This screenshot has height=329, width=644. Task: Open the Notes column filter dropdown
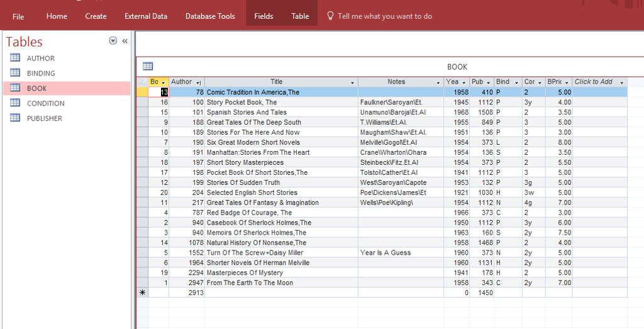click(438, 82)
